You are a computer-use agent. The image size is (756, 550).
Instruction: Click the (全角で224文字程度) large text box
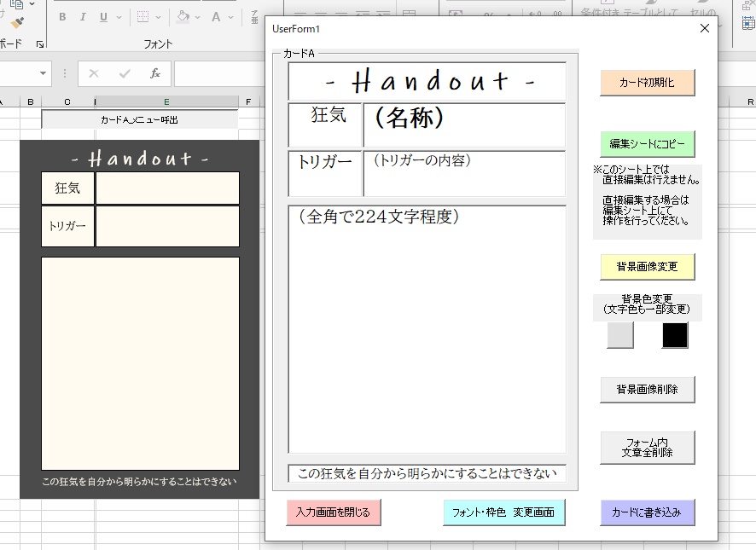[x=427, y=329]
